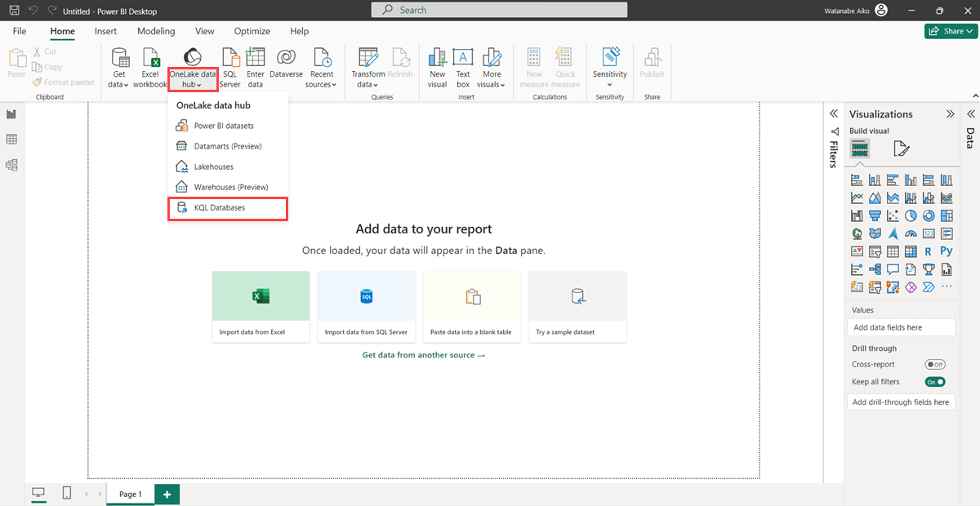Choose the R script visual
Viewport: 980px width, 506px height.
[929, 251]
